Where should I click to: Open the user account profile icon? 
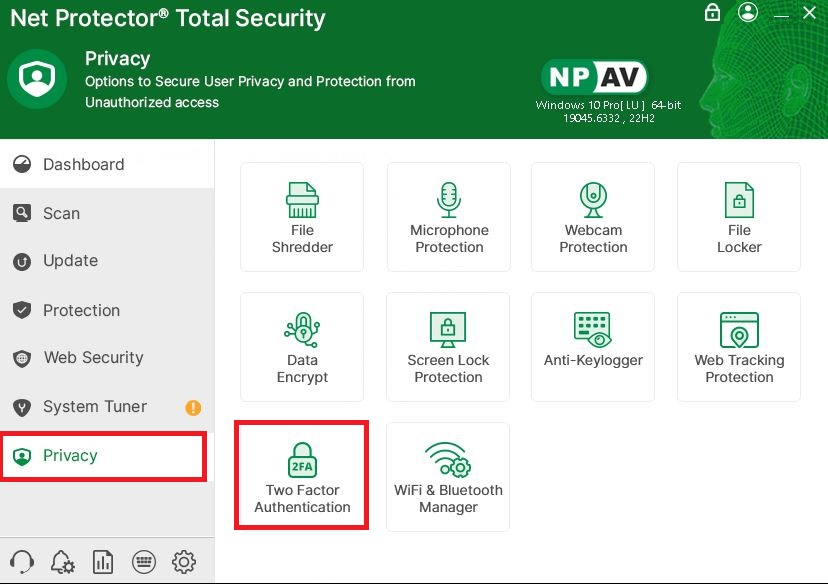748,13
